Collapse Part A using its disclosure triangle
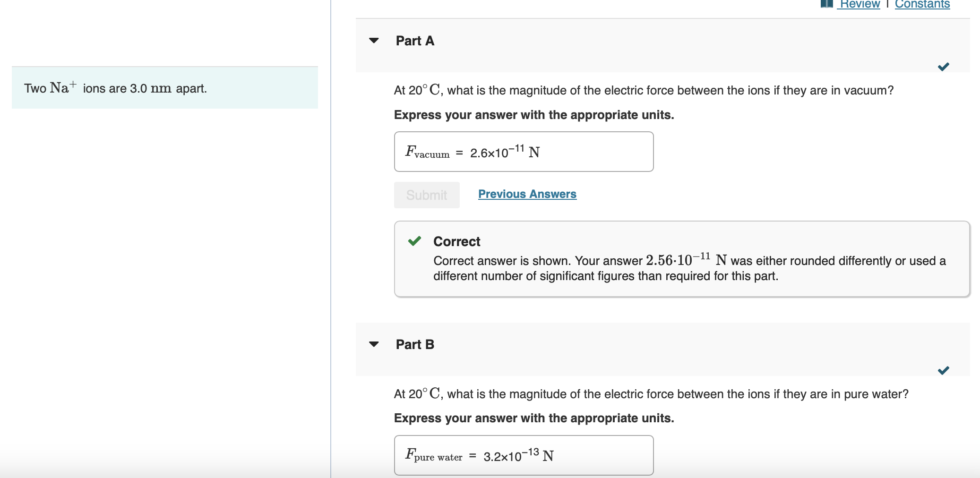The height and width of the screenshot is (478, 980). [374, 41]
